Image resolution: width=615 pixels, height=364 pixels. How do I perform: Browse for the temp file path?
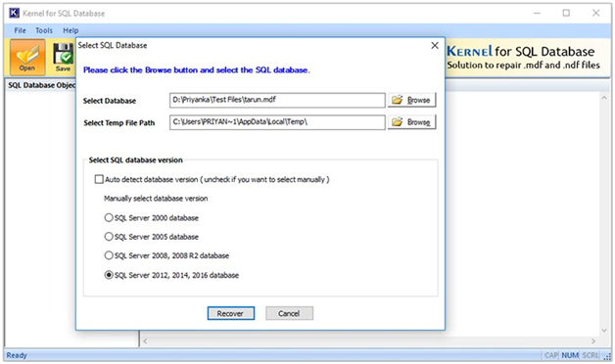pyautogui.click(x=412, y=122)
